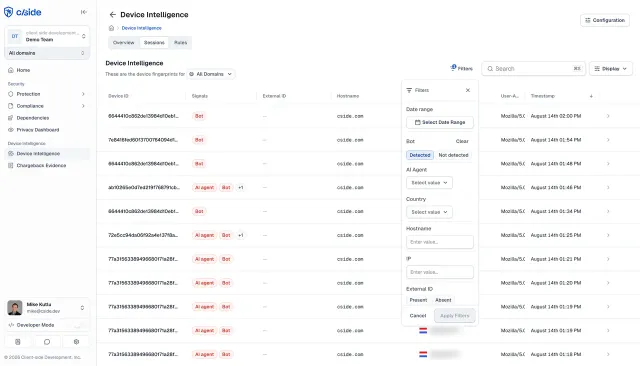Click Cancel in the Filters panel
640x366 pixels.
(x=418, y=316)
